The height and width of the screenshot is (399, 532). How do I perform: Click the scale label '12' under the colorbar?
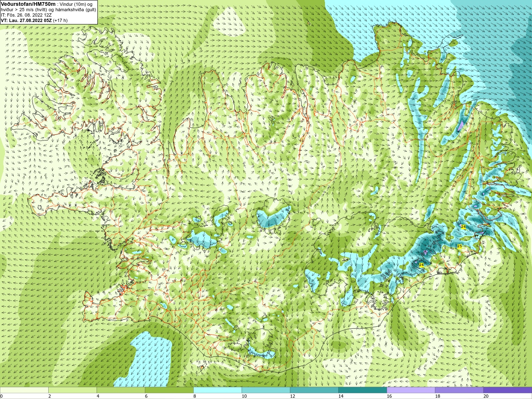pos(293,396)
